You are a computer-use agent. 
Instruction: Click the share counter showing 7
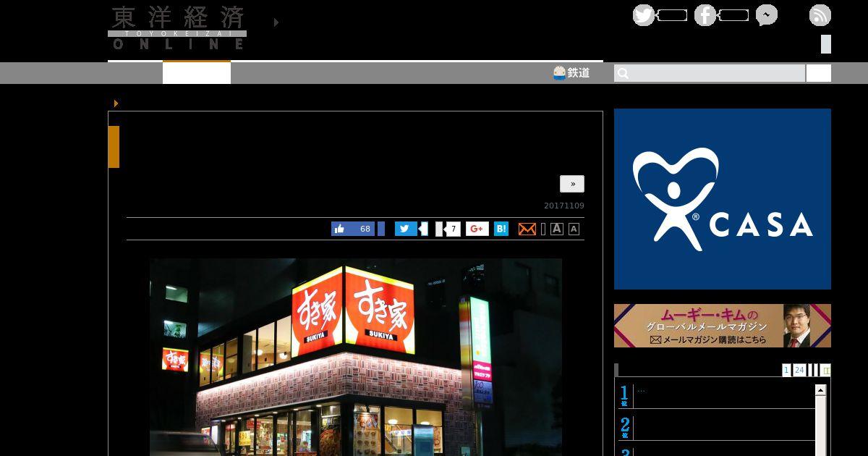pos(453,229)
